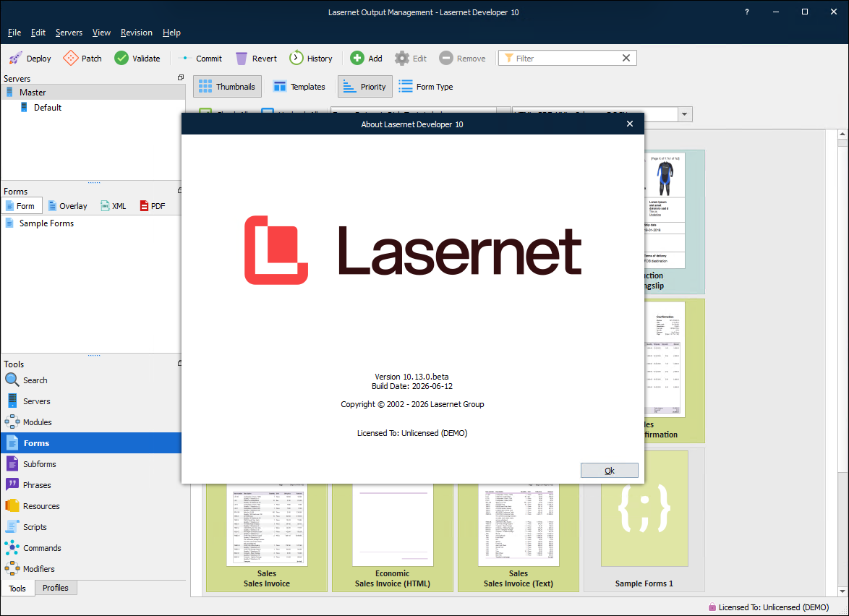Select the Sales Invoice (Text) thumbnail
Viewport: 849px width, 616px height.
[519, 537]
